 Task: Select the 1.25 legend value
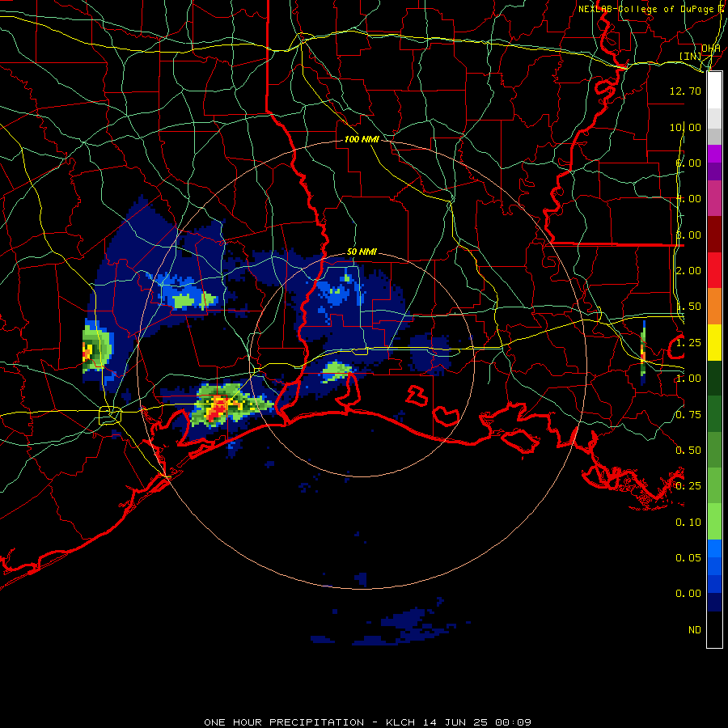688,343
